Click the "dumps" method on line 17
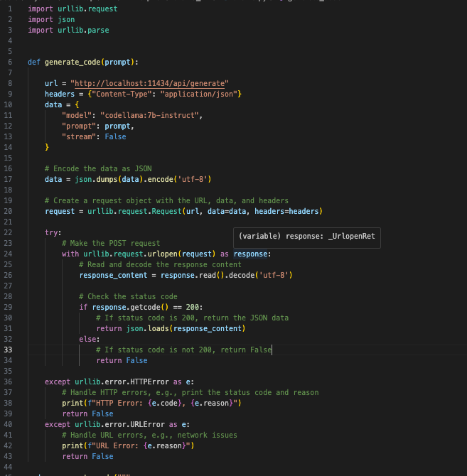The height and width of the screenshot is (476, 467). coord(107,180)
